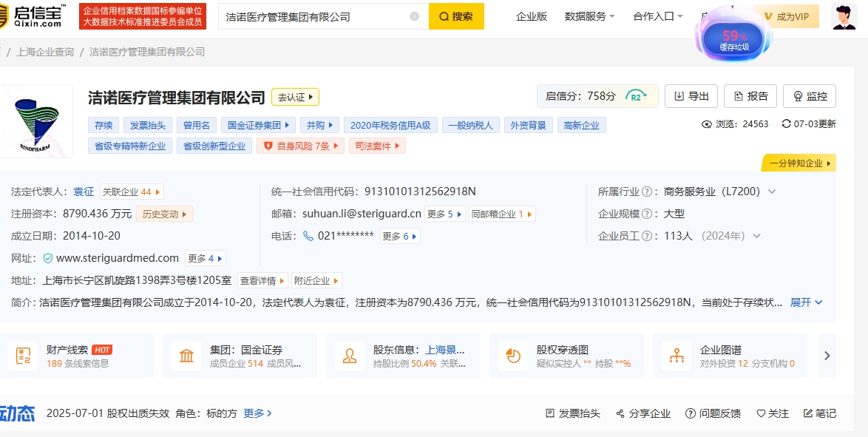Click the 2020年税务信用A级 tag
868x437 pixels.
[390, 125]
